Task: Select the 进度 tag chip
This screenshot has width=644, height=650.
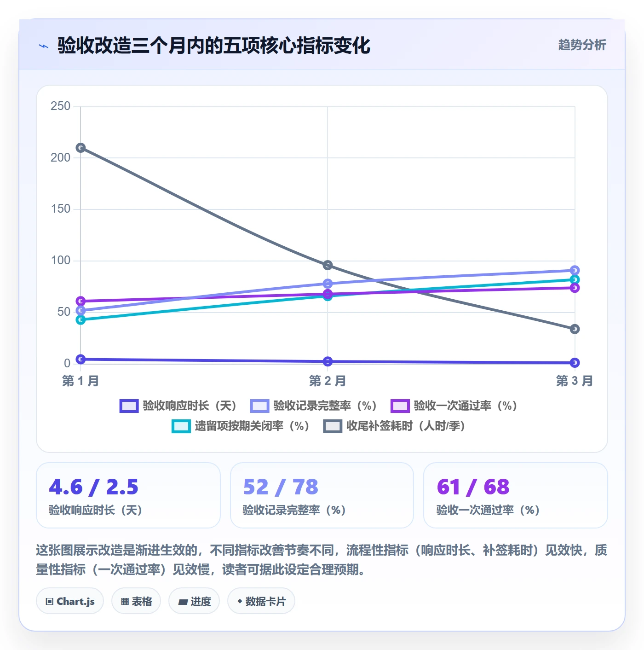Action: (194, 601)
